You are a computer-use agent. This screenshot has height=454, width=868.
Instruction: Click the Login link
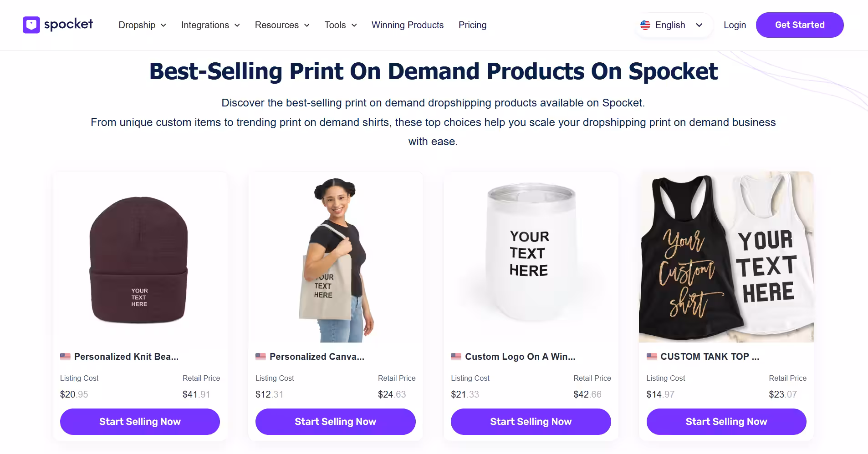(x=734, y=25)
